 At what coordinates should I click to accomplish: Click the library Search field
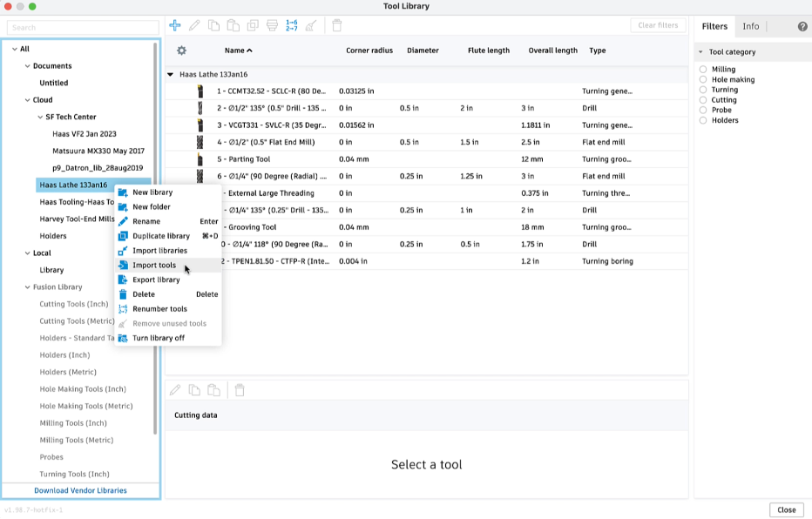pos(83,27)
